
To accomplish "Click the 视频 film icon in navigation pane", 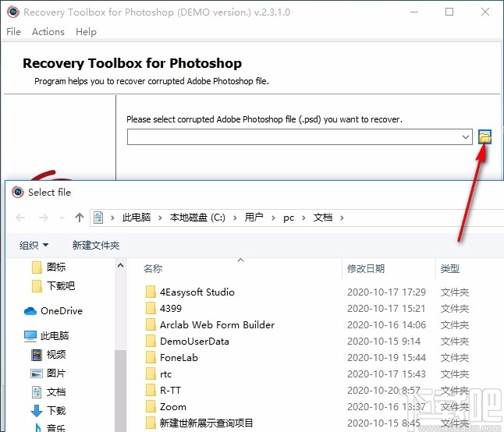I will (37, 355).
